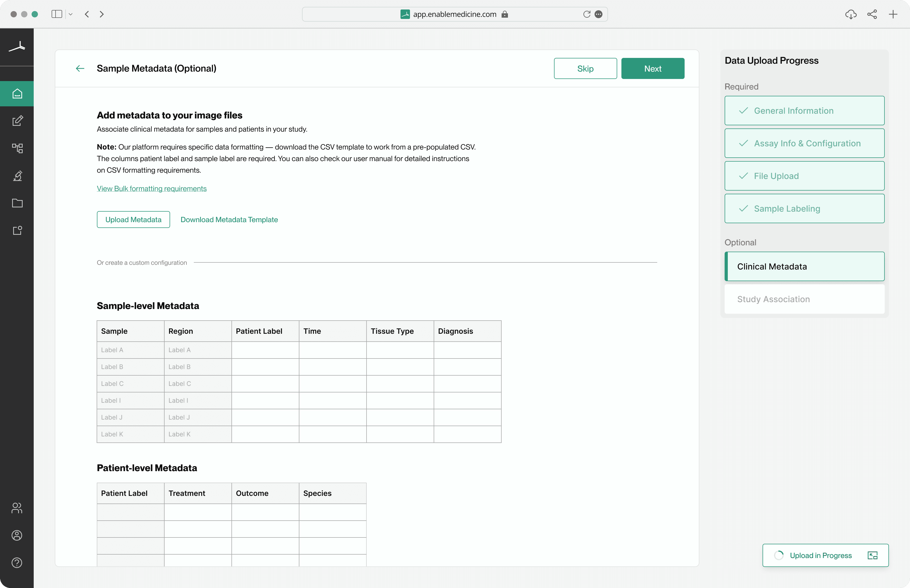Go back using the green arrow icon
The height and width of the screenshot is (588, 910).
pyautogui.click(x=80, y=68)
